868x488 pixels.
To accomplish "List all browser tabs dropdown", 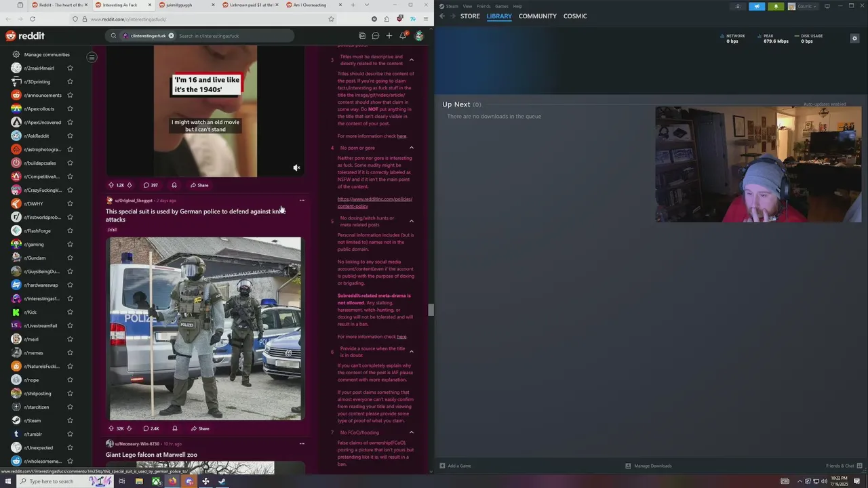I will pyautogui.click(x=366, y=5).
